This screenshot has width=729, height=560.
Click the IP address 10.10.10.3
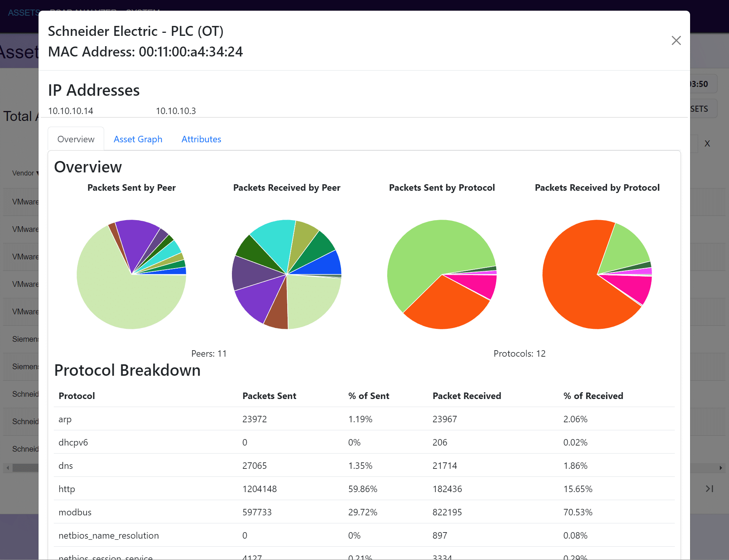(x=176, y=111)
